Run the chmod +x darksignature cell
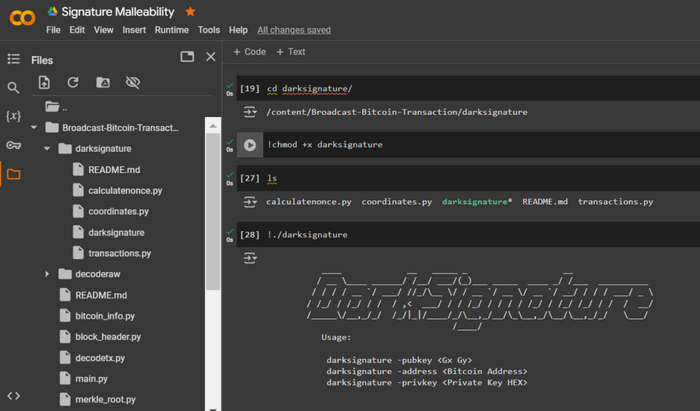The height and width of the screenshot is (411, 700). [x=250, y=145]
